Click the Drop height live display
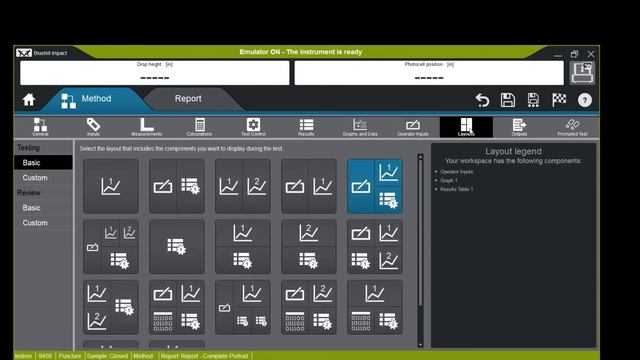 (155, 73)
